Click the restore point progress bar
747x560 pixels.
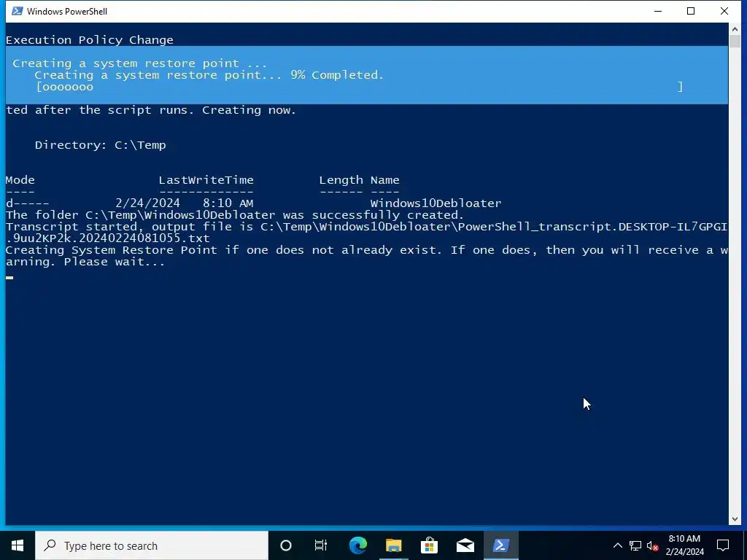coord(359,87)
